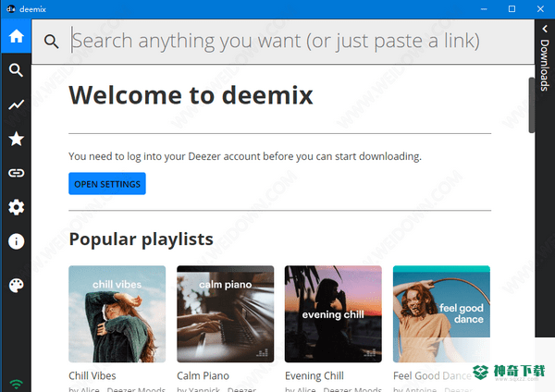Click the Calm Piano title text

click(203, 375)
